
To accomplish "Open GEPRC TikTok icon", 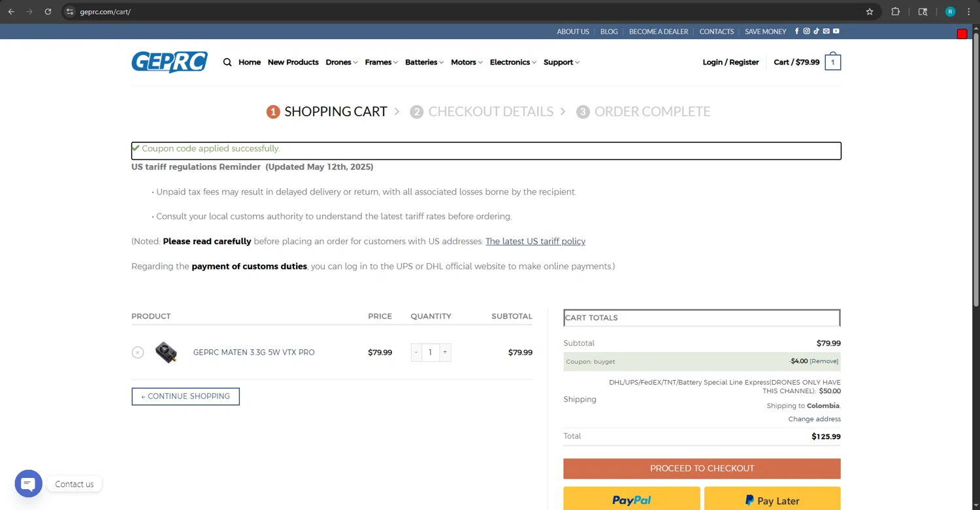I will point(817,31).
